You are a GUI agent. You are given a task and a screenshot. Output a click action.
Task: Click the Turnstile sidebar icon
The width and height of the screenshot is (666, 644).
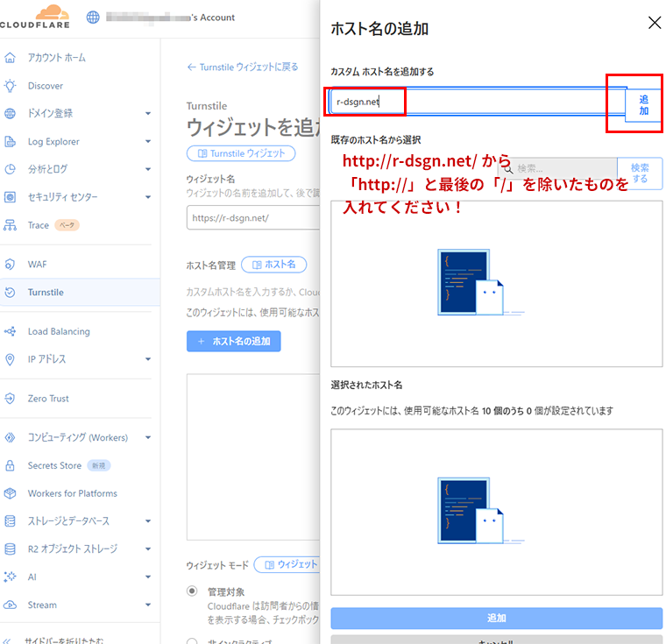11,293
